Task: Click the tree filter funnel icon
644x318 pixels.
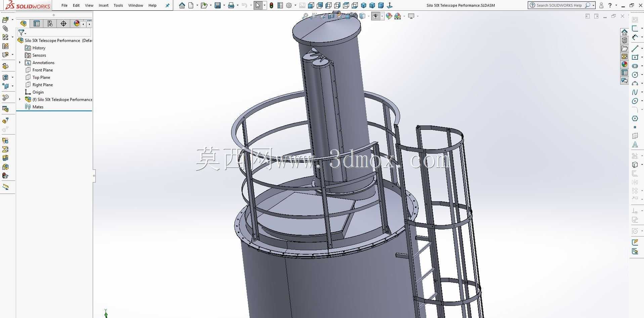Action: [x=21, y=33]
